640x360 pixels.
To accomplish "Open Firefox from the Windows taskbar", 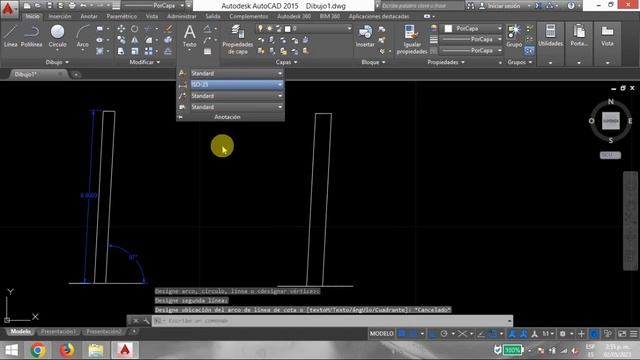I will click(67, 350).
